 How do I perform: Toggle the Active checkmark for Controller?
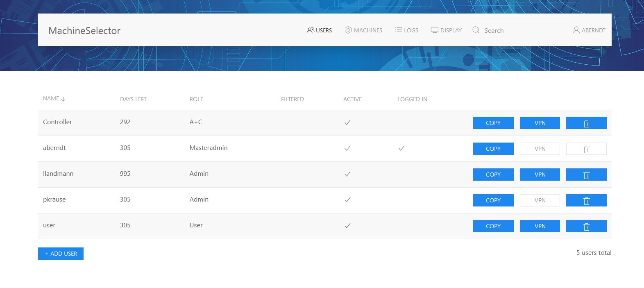[347, 122]
